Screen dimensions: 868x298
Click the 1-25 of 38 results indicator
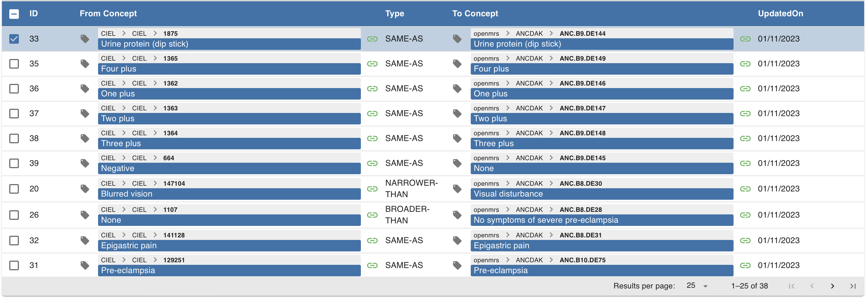(x=750, y=286)
